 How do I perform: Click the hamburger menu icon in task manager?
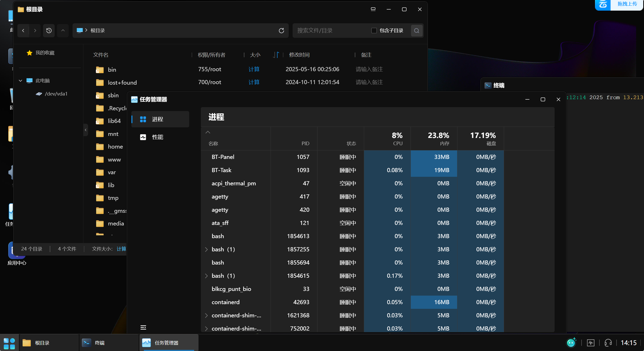pos(143,327)
